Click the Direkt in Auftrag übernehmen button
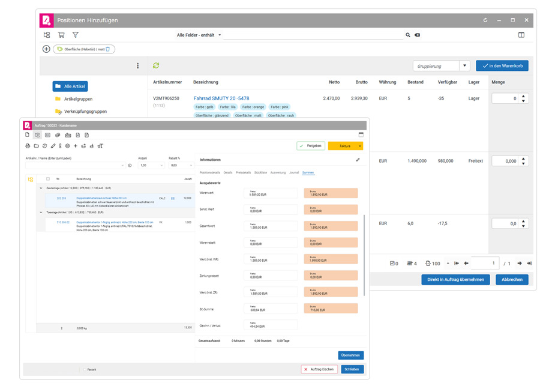540x392 pixels. 455,280
